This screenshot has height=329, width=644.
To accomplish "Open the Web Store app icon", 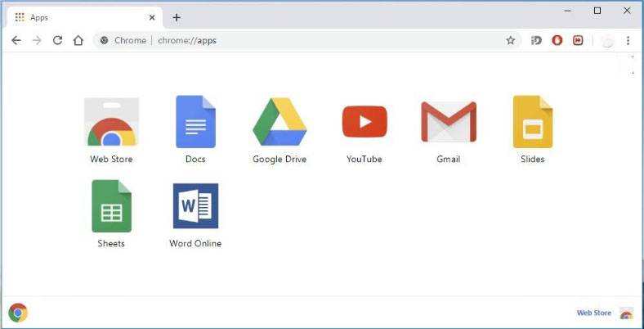I will 111,122.
